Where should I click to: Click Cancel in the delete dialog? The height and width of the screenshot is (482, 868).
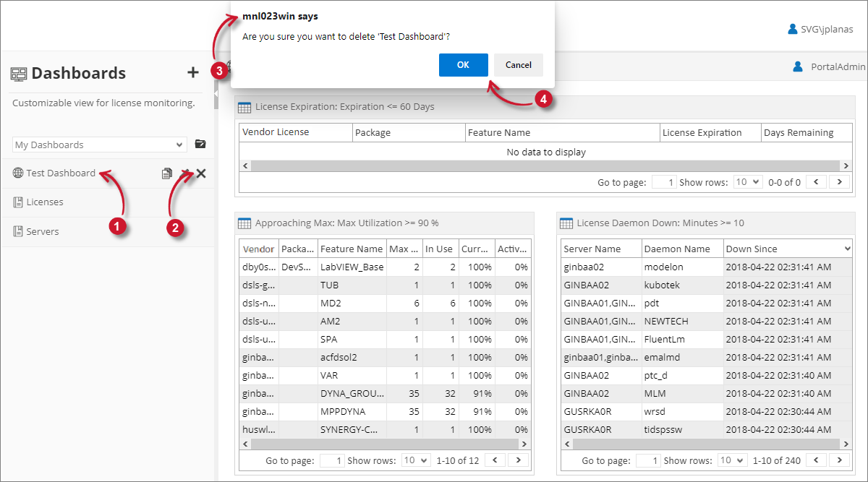pos(519,65)
